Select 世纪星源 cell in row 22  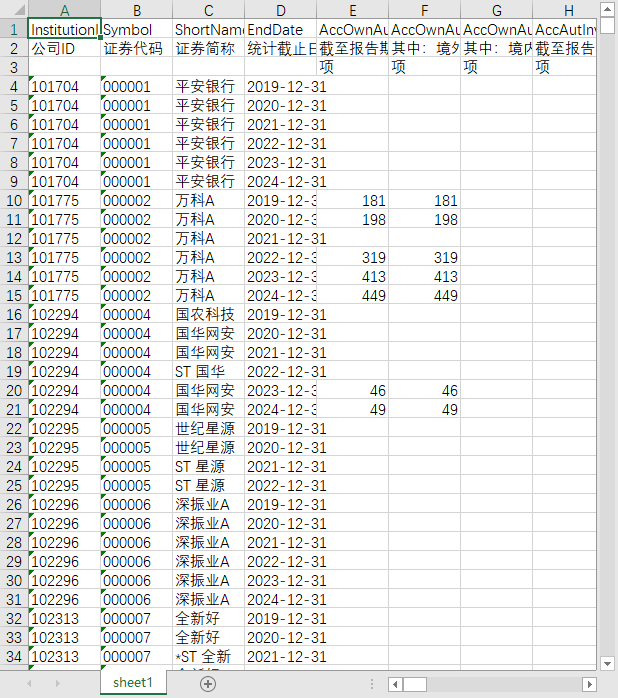[x=209, y=428]
